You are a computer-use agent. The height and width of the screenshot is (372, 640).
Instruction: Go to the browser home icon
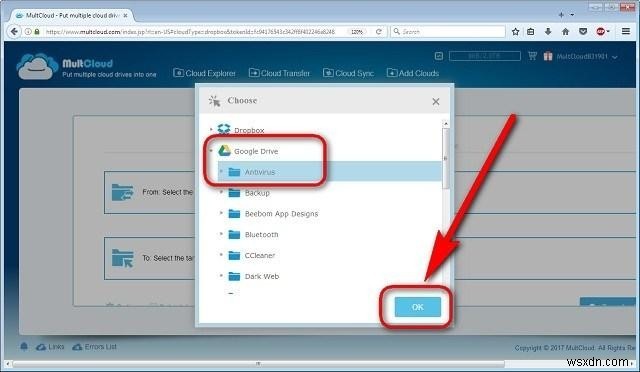click(x=566, y=31)
